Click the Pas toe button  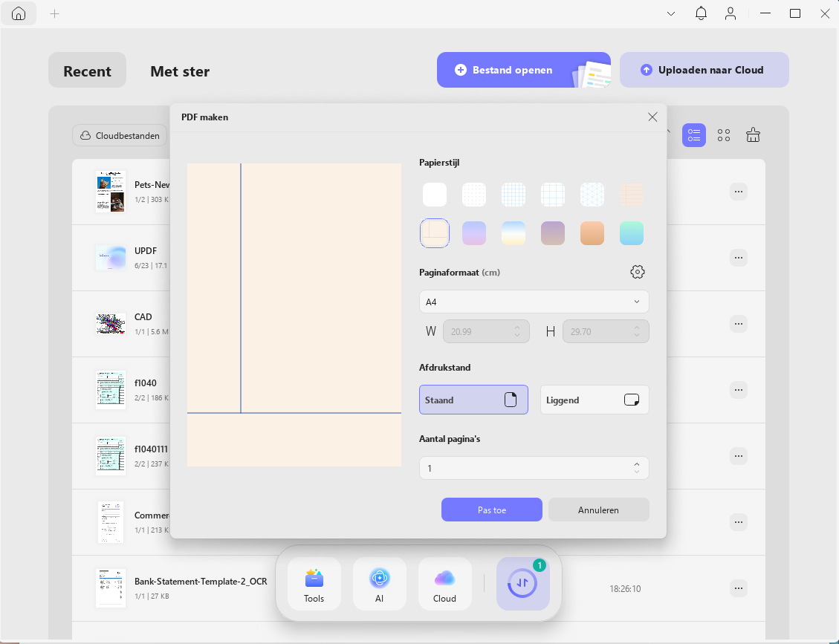point(492,510)
